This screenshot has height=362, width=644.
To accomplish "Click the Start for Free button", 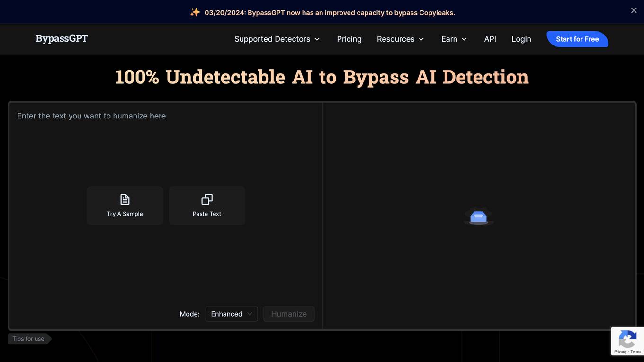I will pos(577,39).
